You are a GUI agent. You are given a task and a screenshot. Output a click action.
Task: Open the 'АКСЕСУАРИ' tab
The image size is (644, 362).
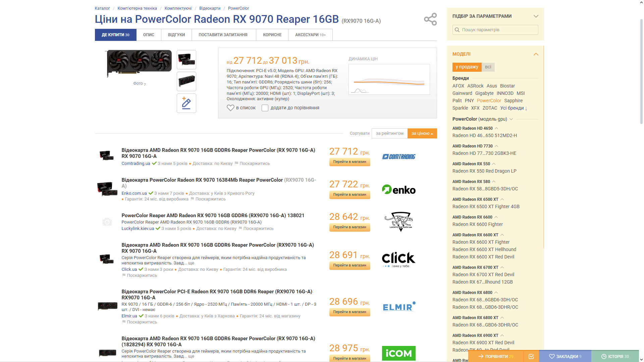311,35
